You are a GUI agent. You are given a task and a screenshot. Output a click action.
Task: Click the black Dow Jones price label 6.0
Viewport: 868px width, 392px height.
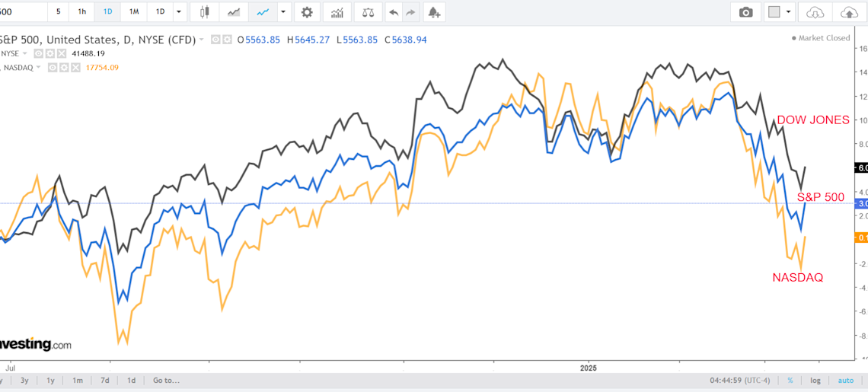[x=861, y=167]
